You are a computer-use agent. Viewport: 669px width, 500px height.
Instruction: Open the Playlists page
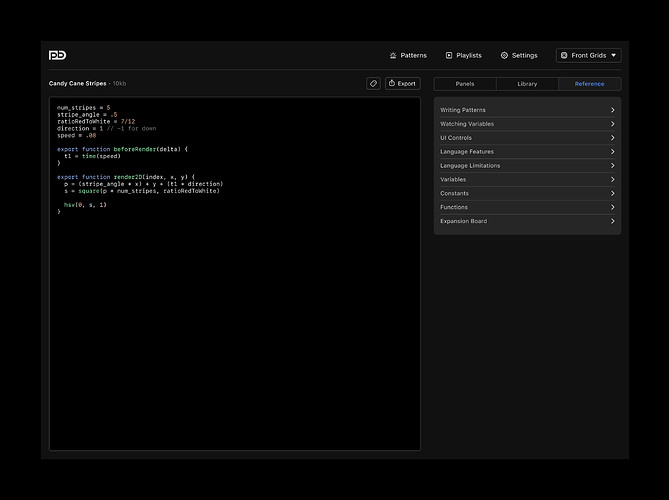[463, 55]
